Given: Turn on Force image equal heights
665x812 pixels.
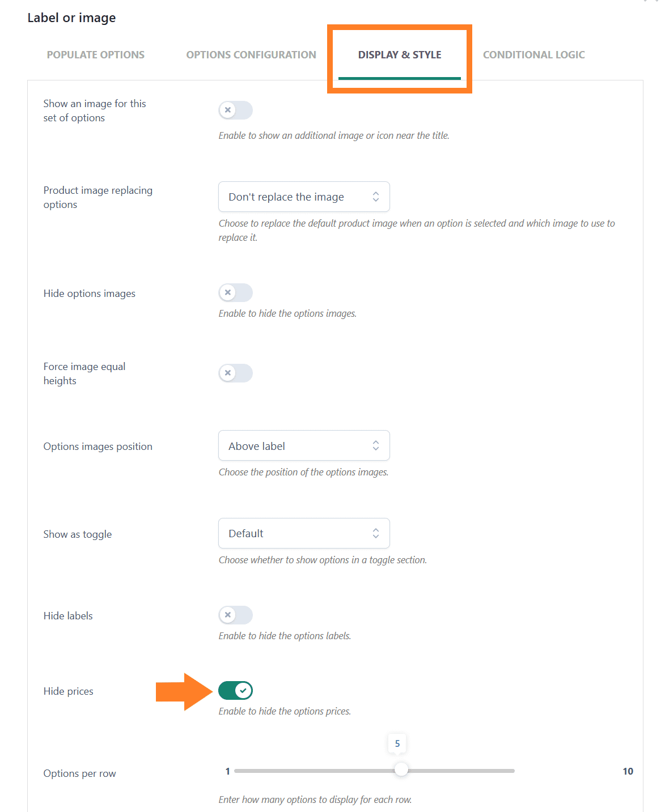Looking at the screenshot, I should tap(236, 373).
